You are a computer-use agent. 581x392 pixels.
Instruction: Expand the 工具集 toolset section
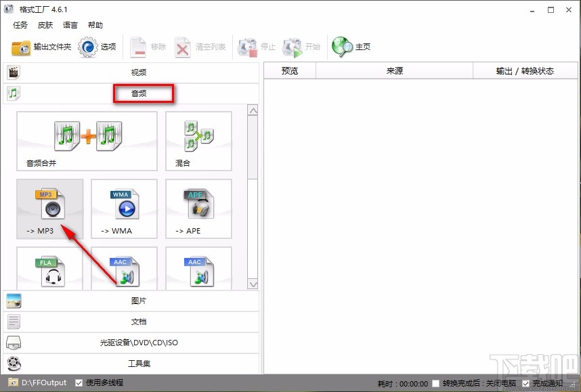pyautogui.click(x=139, y=364)
